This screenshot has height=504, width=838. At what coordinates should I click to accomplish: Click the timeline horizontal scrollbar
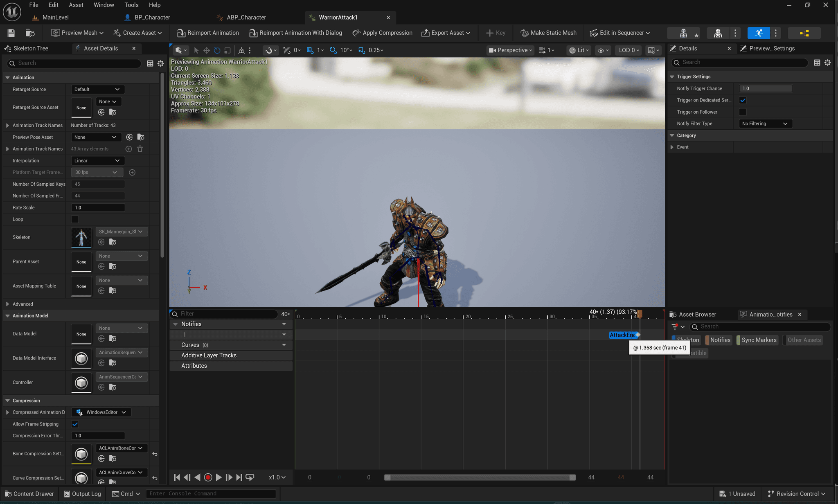[x=480, y=477]
